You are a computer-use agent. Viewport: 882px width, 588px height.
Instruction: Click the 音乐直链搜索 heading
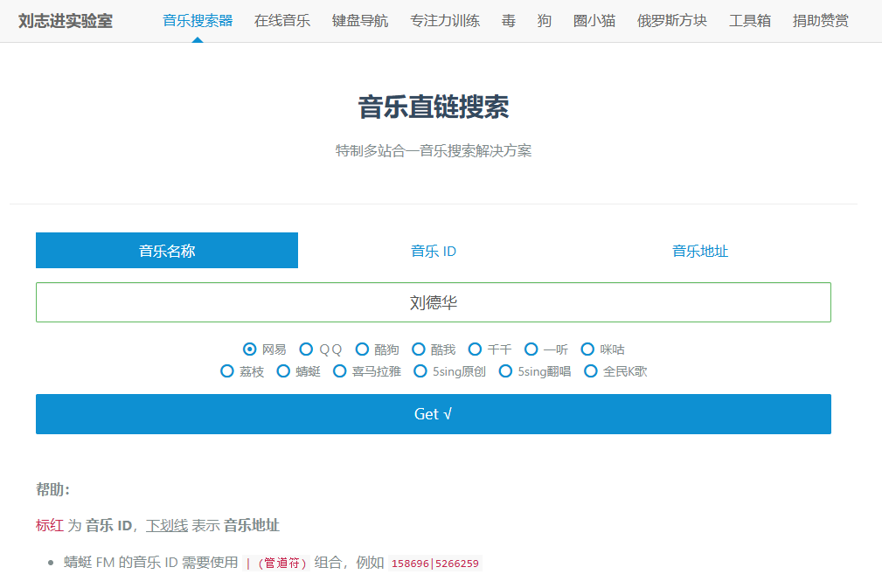(x=434, y=107)
